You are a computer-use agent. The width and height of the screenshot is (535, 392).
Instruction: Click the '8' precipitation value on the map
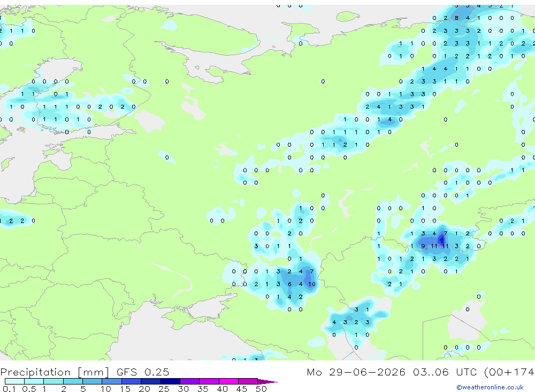[x=456, y=18]
